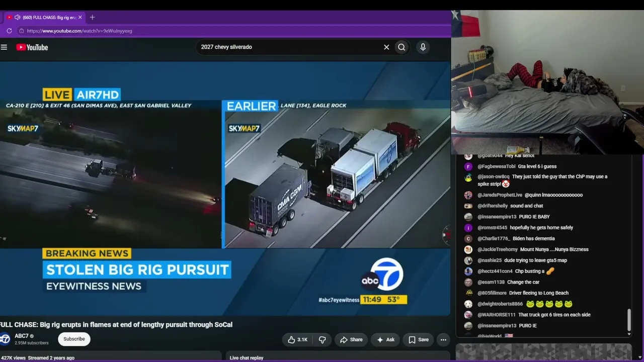Click the @FagbewesaTobi username in chat
Screen dimensions: 644x362
[x=497, y=166]
